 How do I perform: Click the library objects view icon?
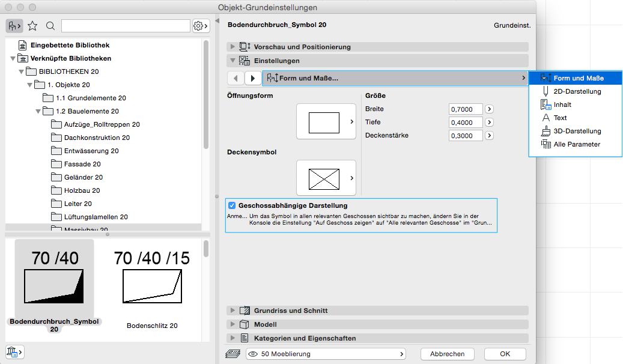(x=14, y=26)
